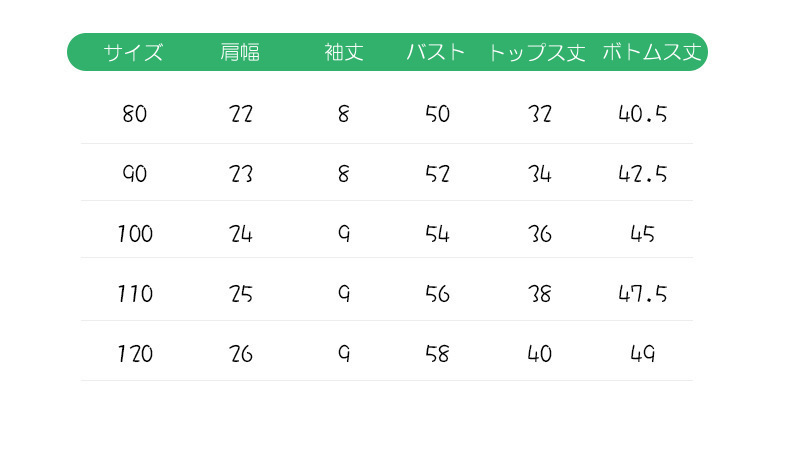790x453 pixels.
Task: Select size 120 row label
Action: [135, 354]
